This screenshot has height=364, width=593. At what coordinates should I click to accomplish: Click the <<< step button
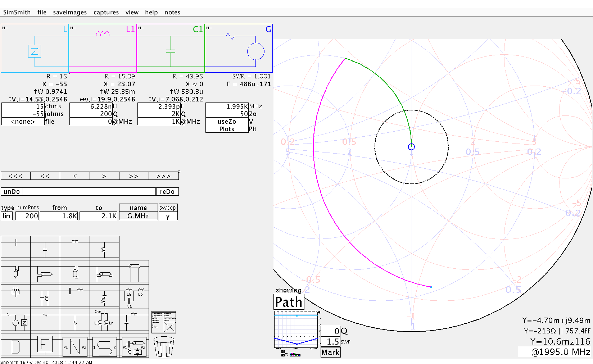coord(16,176)
